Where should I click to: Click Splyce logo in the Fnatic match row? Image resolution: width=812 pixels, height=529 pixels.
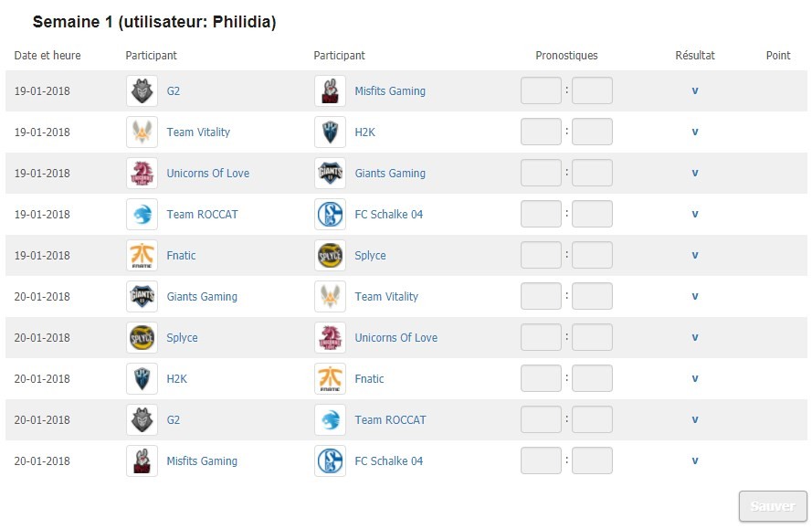point(330,256)
